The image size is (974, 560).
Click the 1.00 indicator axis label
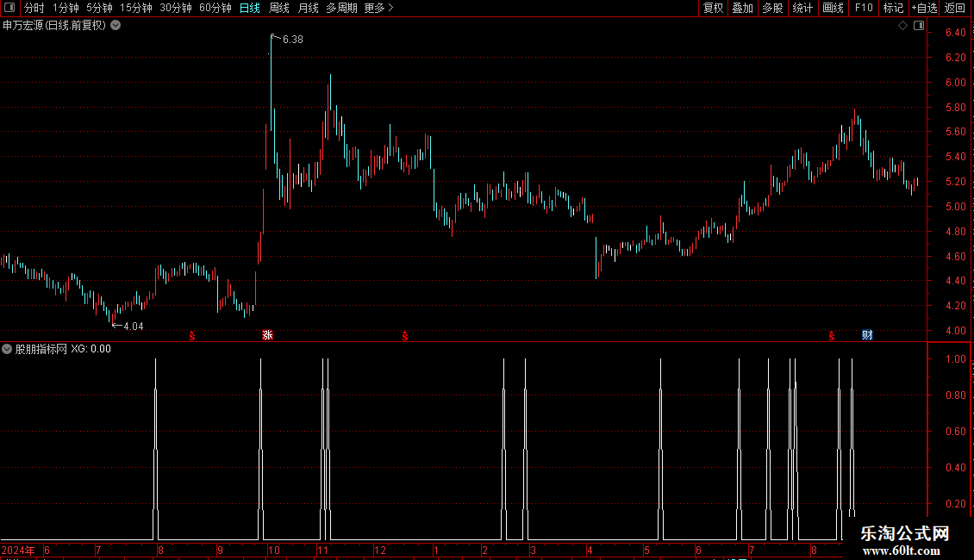[956, 359]
